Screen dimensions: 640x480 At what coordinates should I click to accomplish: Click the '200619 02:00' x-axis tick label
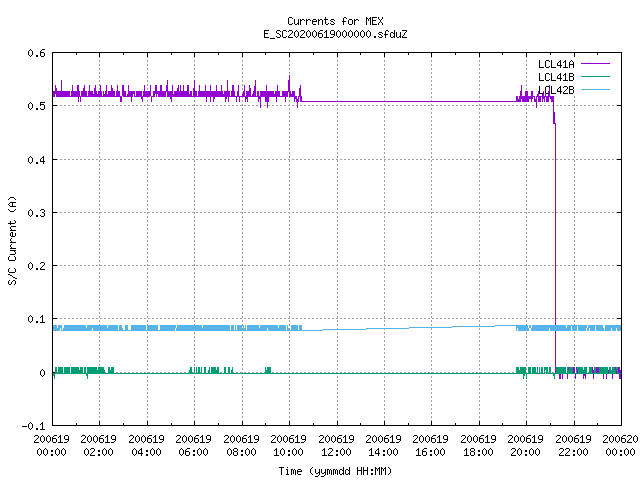tap(98, 446)
